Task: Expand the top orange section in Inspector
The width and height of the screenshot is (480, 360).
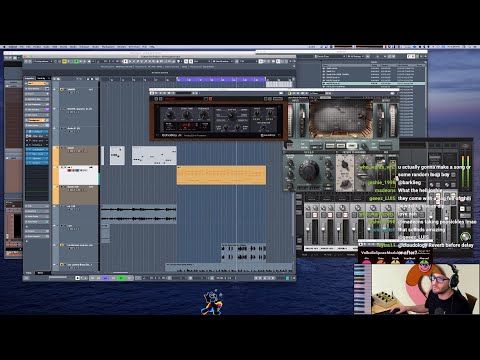Action: pyautogui.click(x=37, y=83)
